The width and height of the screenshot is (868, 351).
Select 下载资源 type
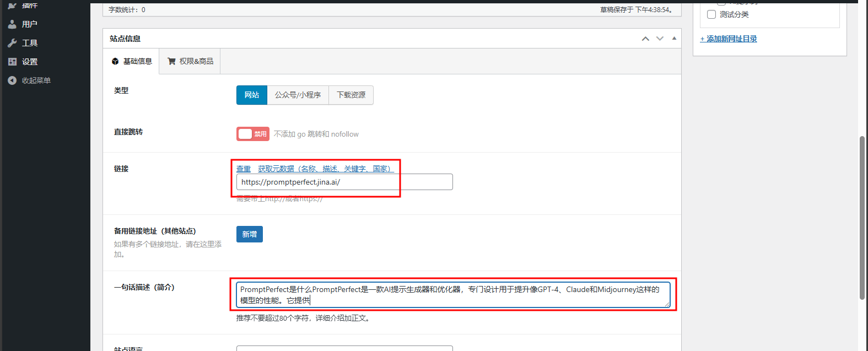click(x=351, y=95)
